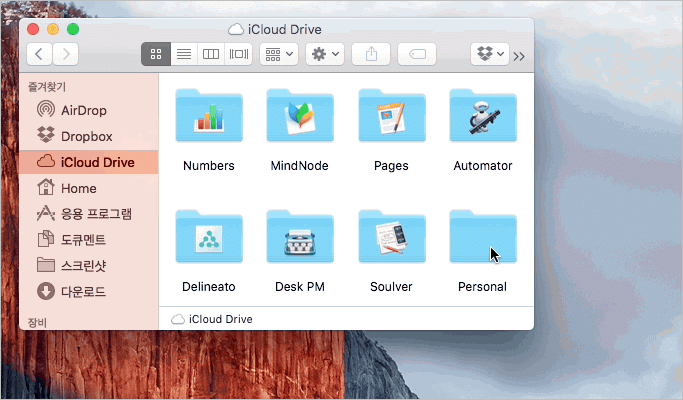Switch to list view
The height and width of the screenshot is (400, 683).
184,54
